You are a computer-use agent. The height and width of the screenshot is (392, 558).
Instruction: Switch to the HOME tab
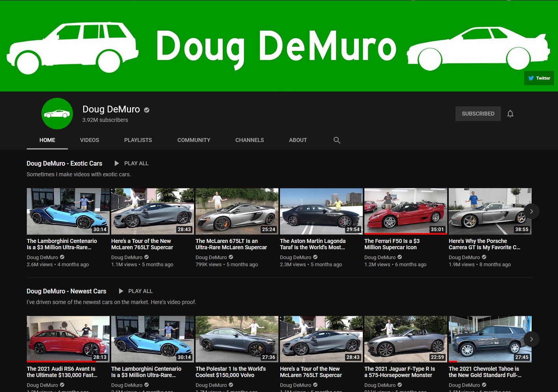(x=47, y=140)
